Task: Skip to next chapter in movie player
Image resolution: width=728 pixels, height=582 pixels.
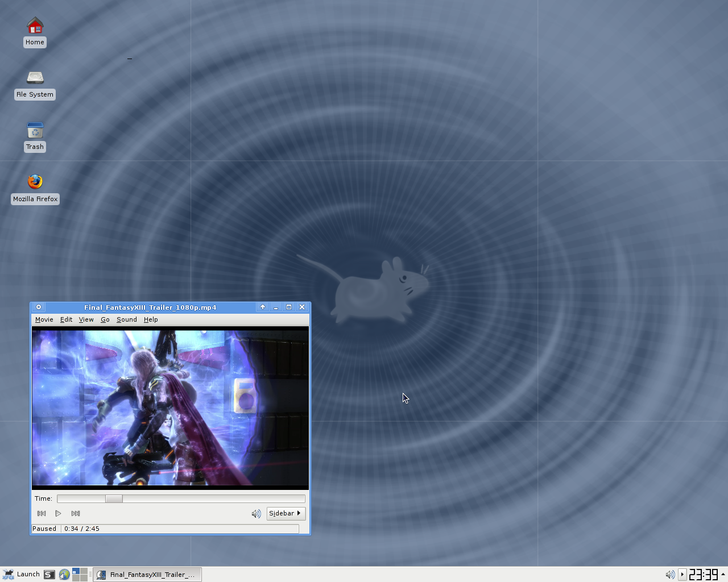Action: click(x=76, y=513)
